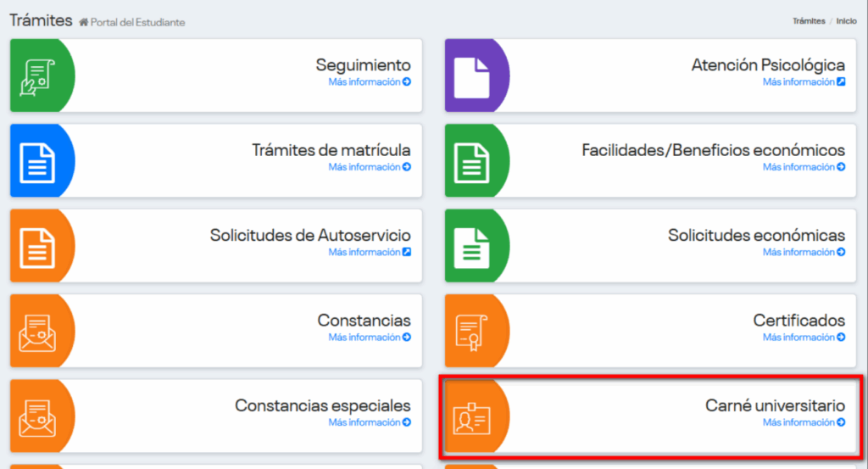Click the orange Solicitudes de Autoservicio icon
Image resolution: width=868 pixels, height=469 pixels.
(37, 245)
